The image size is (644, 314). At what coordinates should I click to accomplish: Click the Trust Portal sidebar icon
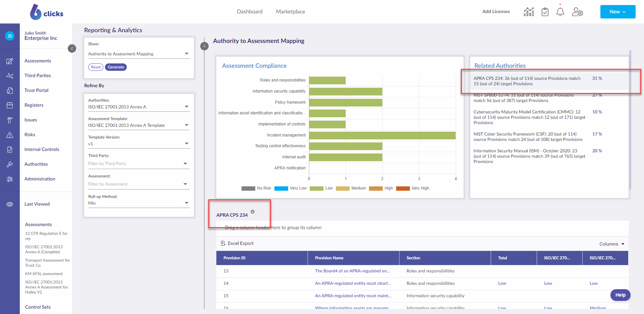pyautogui.click(x=10, y=91)
